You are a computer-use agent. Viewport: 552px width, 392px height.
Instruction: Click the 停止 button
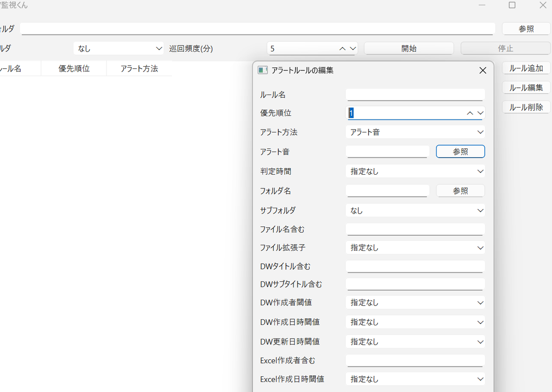[x=506, y=48]
